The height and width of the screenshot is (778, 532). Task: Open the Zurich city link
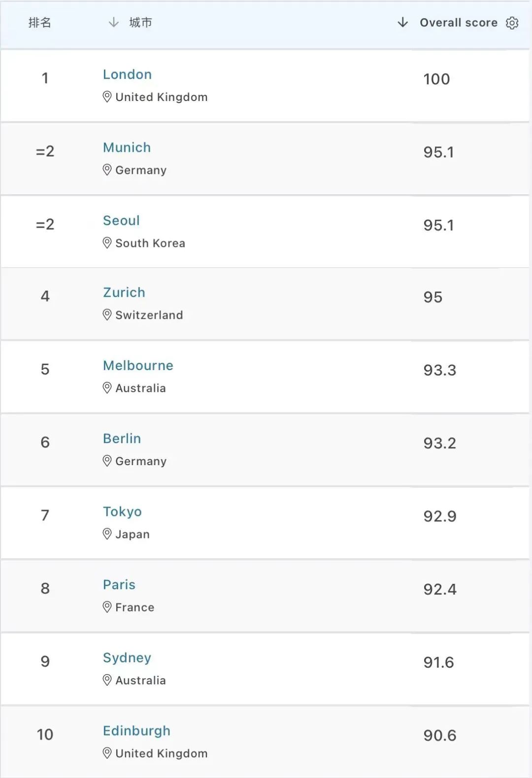point(124,292)
